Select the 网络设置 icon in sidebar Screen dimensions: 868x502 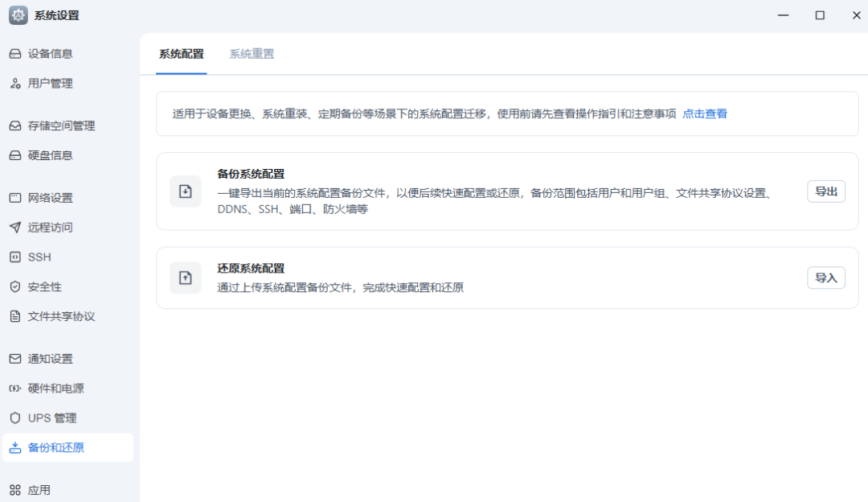(14, 198)
